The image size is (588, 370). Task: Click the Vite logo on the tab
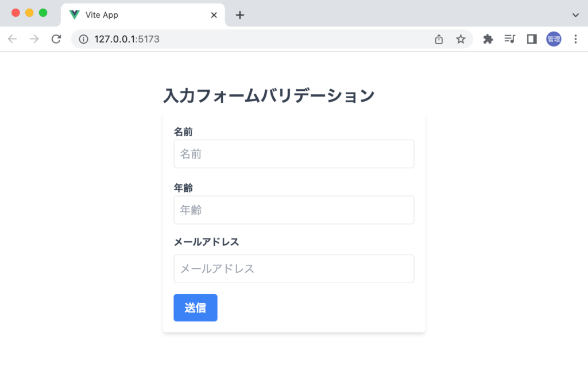[x=74, y=15]
